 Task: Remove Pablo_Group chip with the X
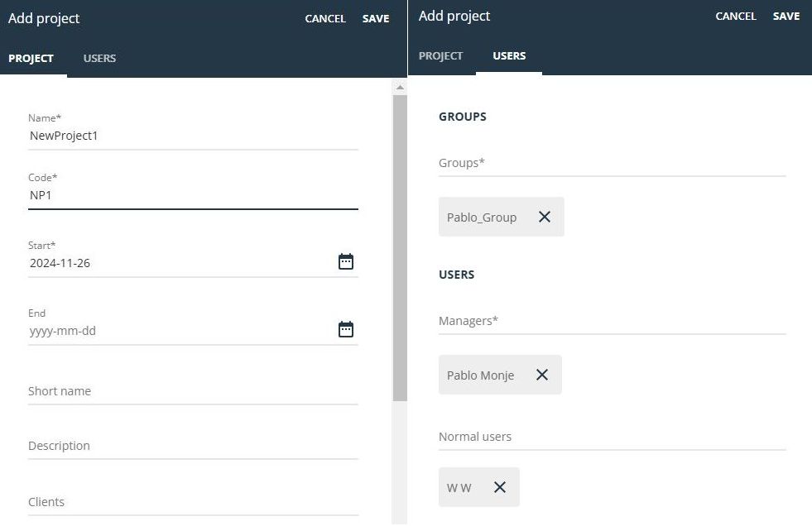pyautogui.click(x=545, y=217)
